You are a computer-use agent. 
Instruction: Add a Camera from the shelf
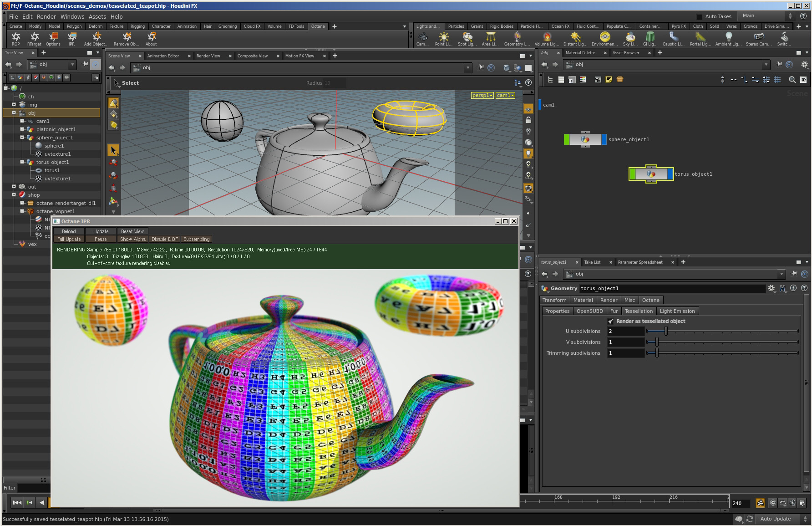(423, 39)
